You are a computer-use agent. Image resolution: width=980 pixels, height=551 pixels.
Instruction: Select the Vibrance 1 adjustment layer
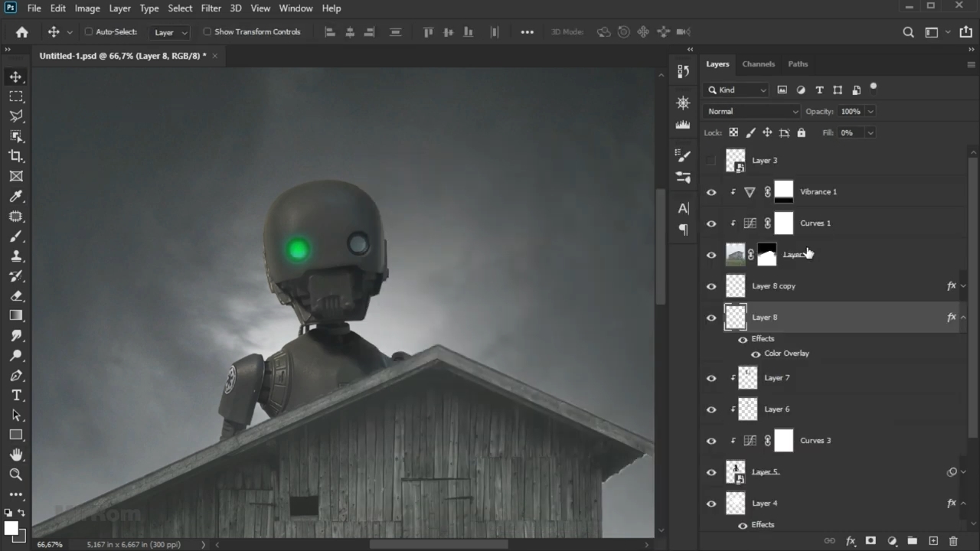[x=818, y=192]
